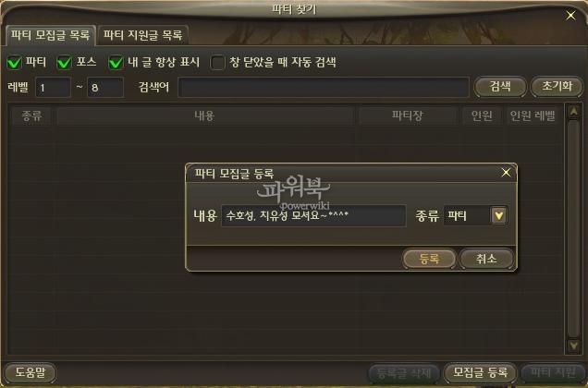Toggle 내 글 항상 표시 checkbox

point(116,63)
